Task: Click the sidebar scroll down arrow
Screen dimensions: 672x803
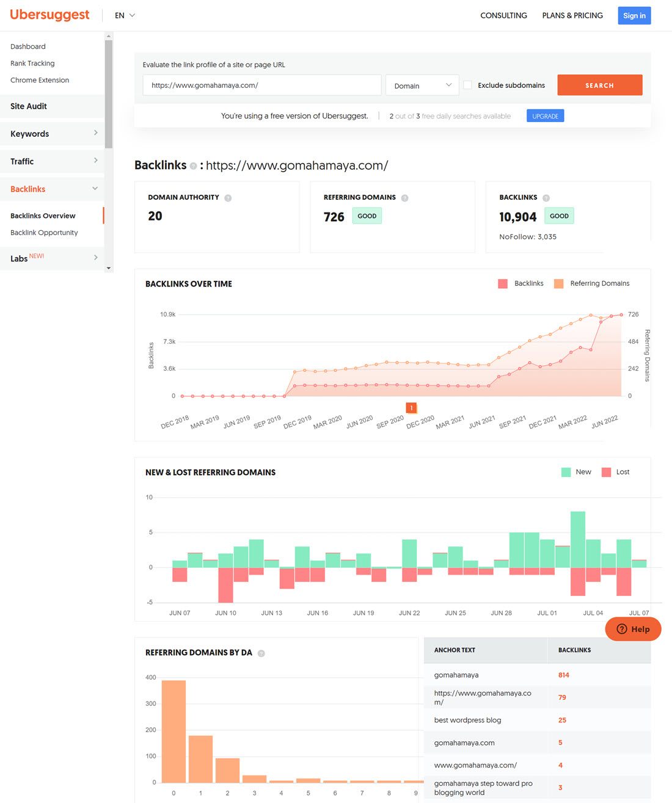Action: click(x=109, y=268)
